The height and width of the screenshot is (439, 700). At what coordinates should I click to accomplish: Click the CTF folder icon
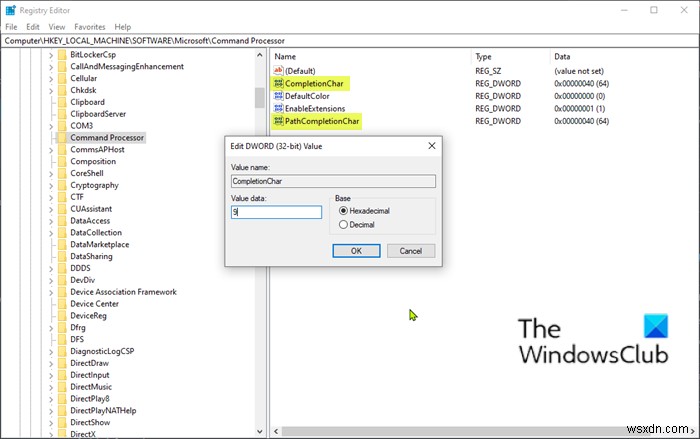(62, 197)
